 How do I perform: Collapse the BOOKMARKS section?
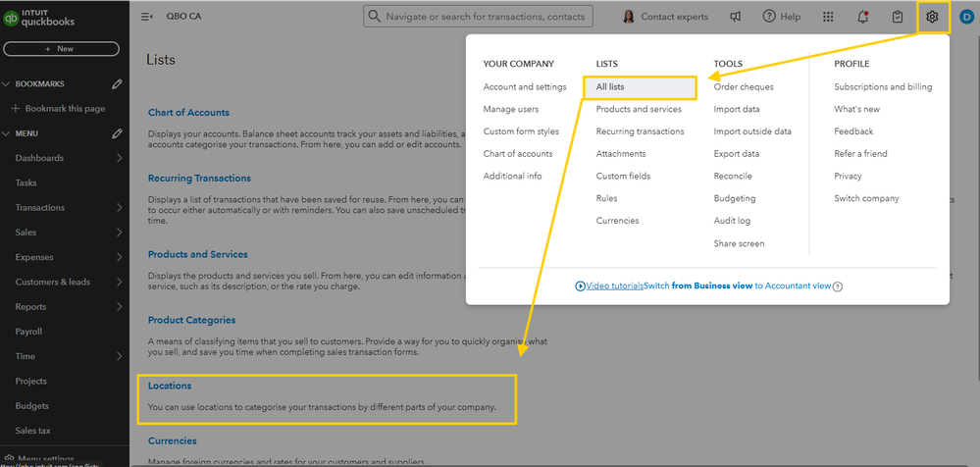(x=6, y=83)
